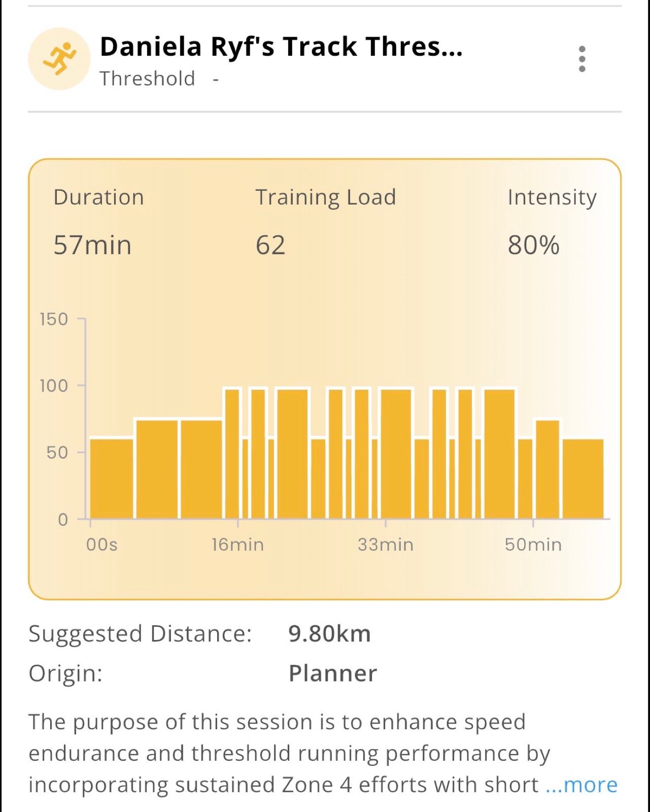Select the first warm-up bar in chart

[112, 478]
